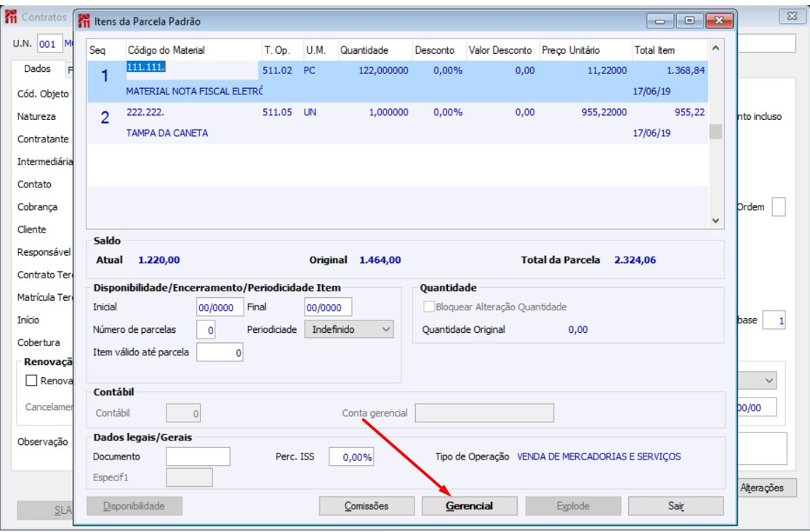Expand the Periodicidade dropdown
Viewport: 810px width, 532px height.
(385, 329)
